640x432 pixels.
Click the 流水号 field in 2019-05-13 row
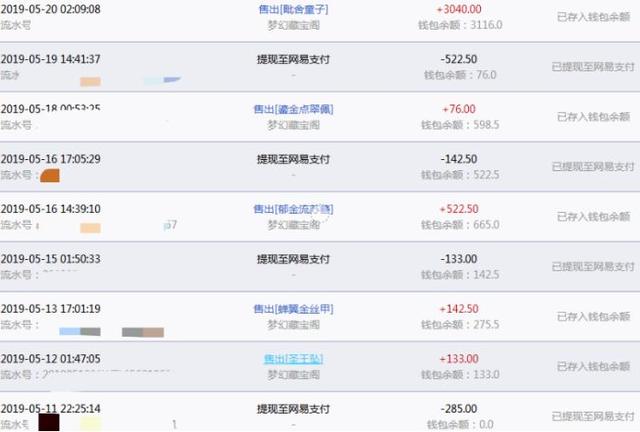click(20, 325)
